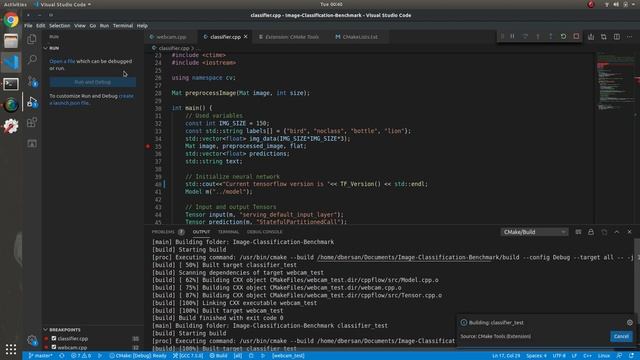Viewport: 640px width, 360px height.
Task: Open Manage gear in activity bar
Action: [x=32, y=340]
